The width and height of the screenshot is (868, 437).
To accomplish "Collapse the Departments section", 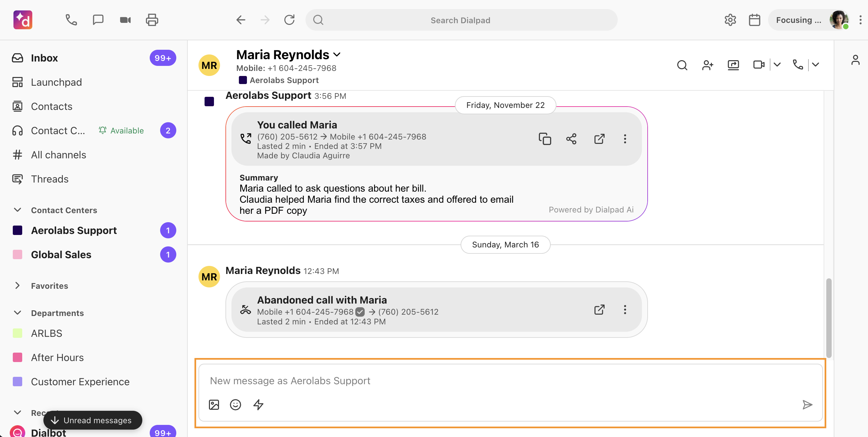I will [17, 313].
